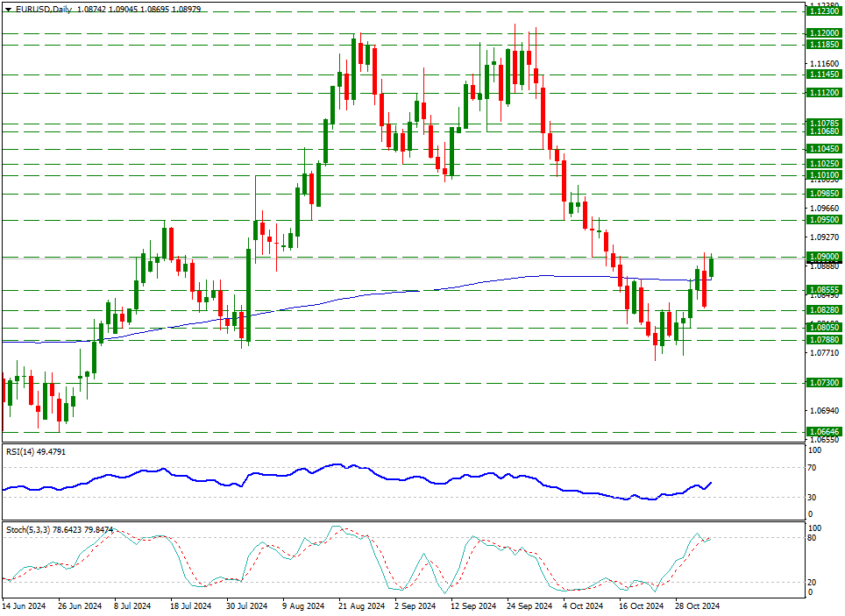Click the Stochastic 20 level scale value
Viewport: 845px width, 616px height.
(x=813, y=582)
